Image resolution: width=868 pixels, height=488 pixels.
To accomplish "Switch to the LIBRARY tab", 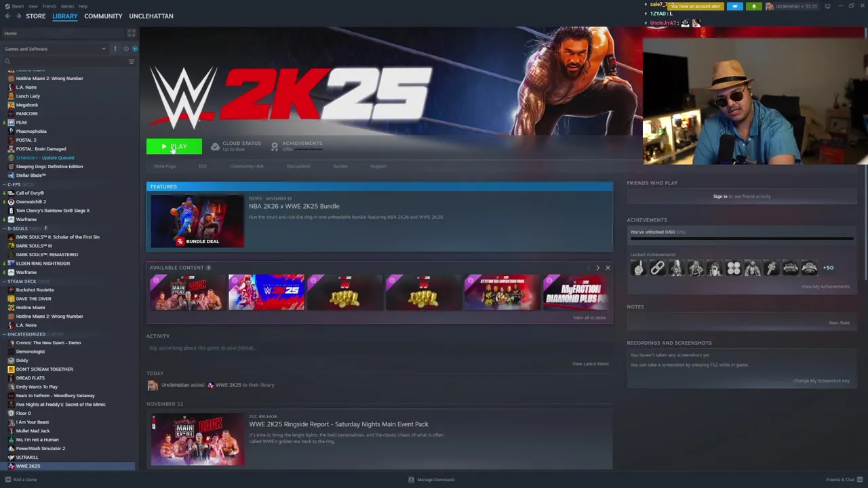I will click(x=65, y=16).
